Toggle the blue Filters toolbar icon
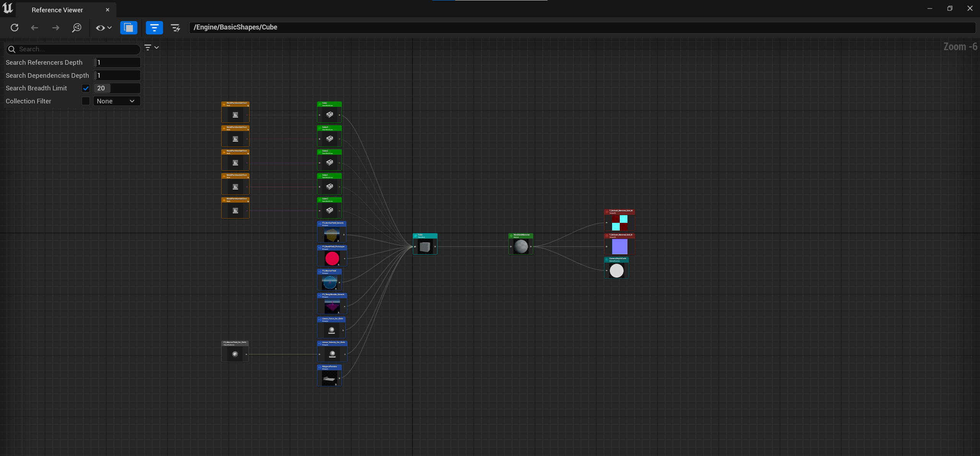 click(154, 28)
